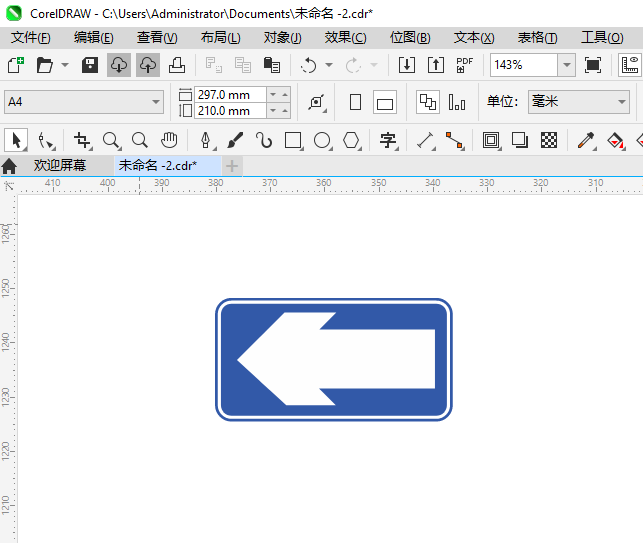Image resolution: width=643 pixels, height=543 pixels.
Task: Undo the last action
Action: tap(308, 65)
